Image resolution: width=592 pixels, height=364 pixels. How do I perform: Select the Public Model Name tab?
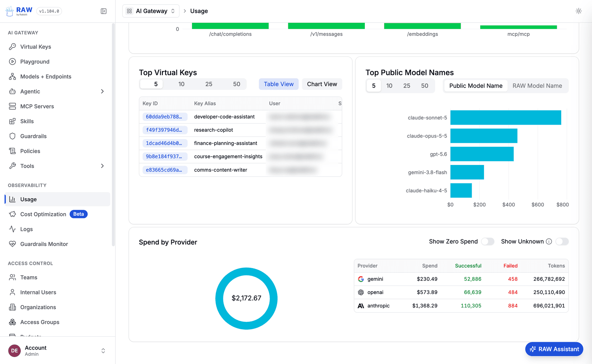click(476, 86)
